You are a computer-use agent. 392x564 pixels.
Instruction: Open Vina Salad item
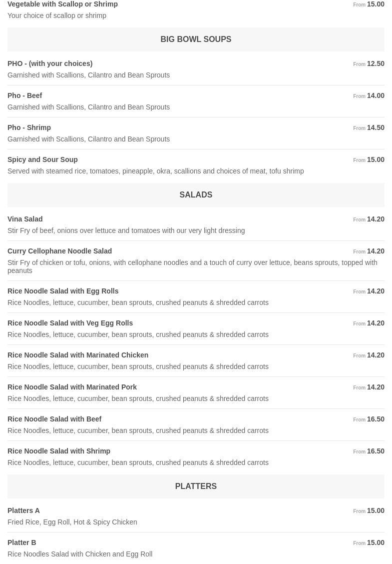pyautogui.click(x=25, y=219)
